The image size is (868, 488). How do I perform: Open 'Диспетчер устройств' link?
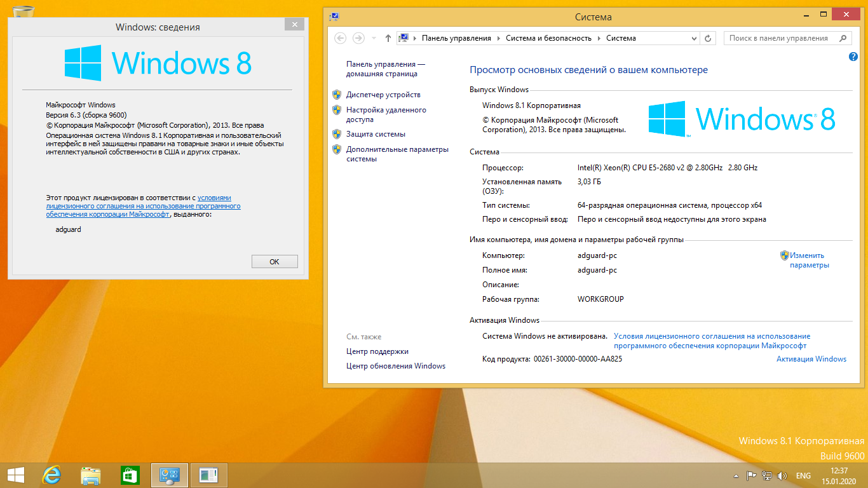pos(383,95)
